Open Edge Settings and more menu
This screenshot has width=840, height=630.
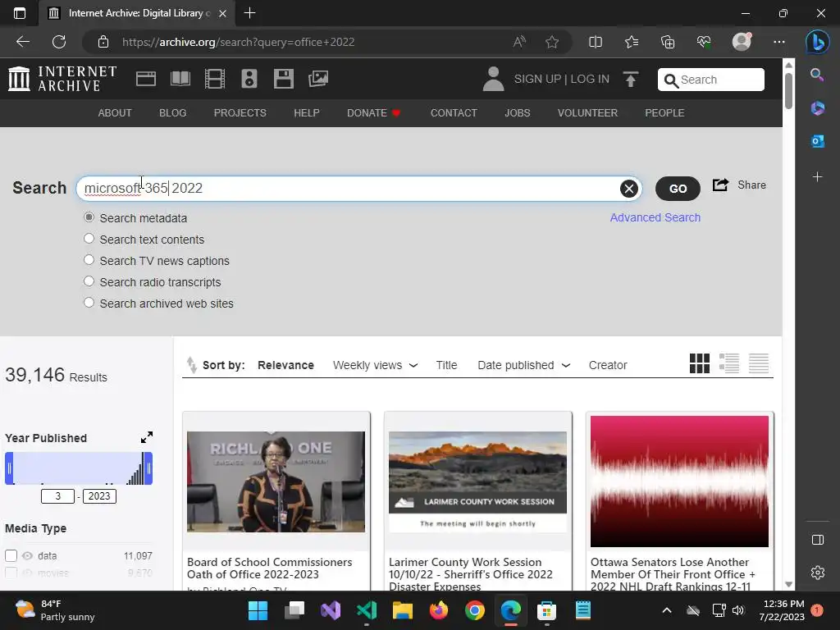coord(779,42)
